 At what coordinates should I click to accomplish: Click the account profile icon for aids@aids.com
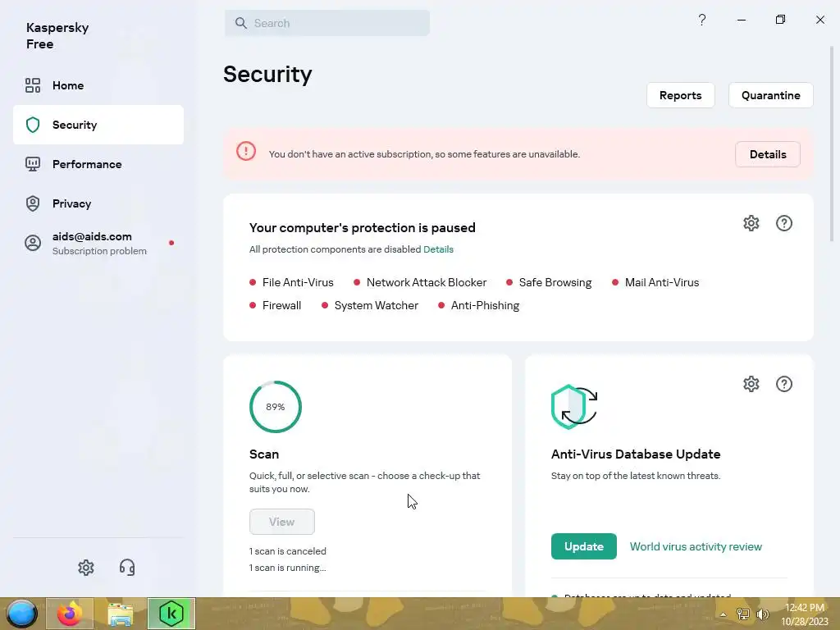click(x=33, y=243)
